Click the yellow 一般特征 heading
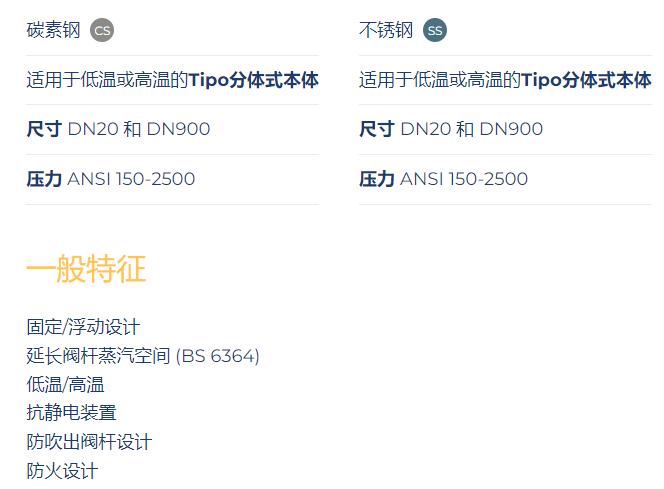Viewport: 664px width, 489px height. [x=86, y=268]
